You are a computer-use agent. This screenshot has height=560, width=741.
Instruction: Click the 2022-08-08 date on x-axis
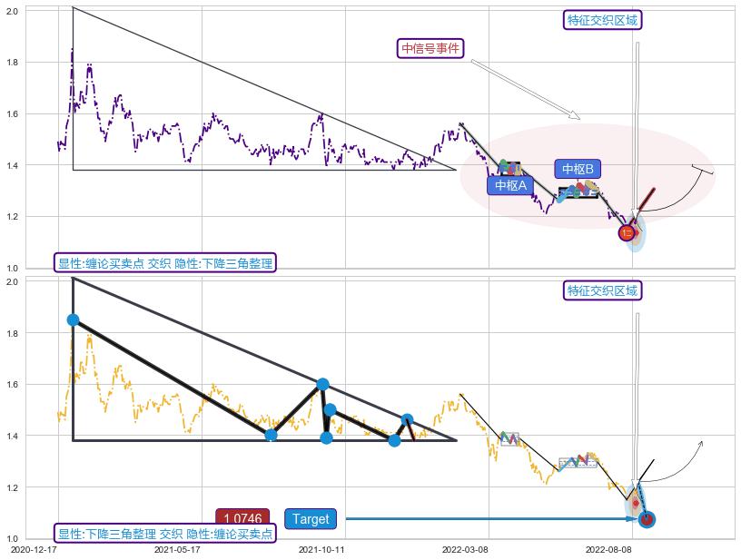608,549
